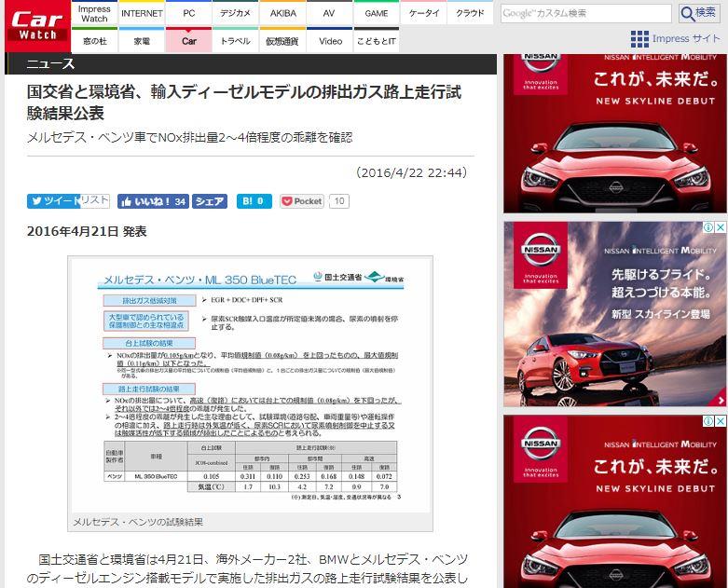The image size is (728, 588).
Task: Click bottom Nissan これが、未来だ ad
Action: (x=614, y=501)
